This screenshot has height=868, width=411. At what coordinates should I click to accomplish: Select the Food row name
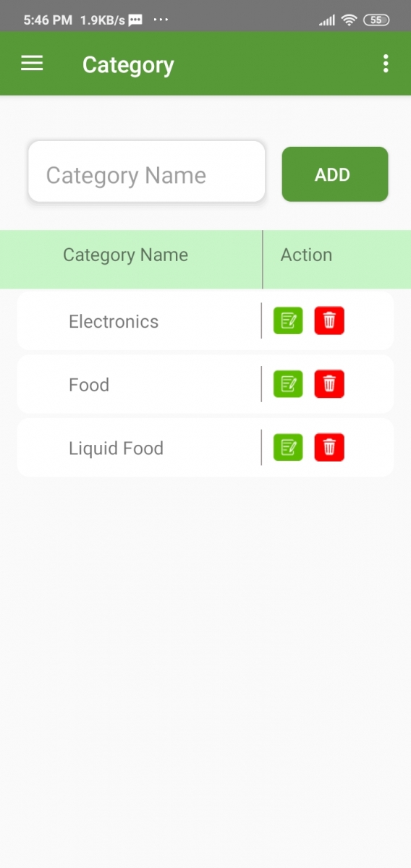click(89, 385)
